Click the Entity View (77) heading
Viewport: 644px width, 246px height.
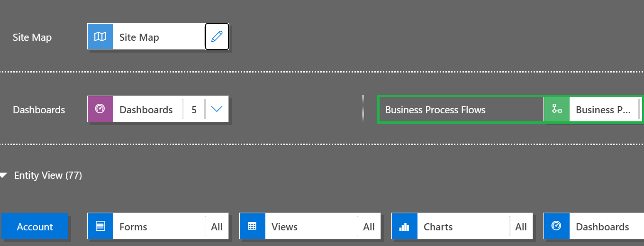click(x=48, y=175)
